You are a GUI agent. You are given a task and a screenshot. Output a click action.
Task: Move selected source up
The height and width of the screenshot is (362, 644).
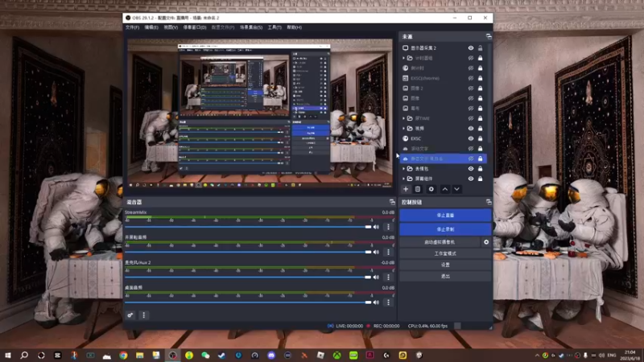[x=445, y=189]
